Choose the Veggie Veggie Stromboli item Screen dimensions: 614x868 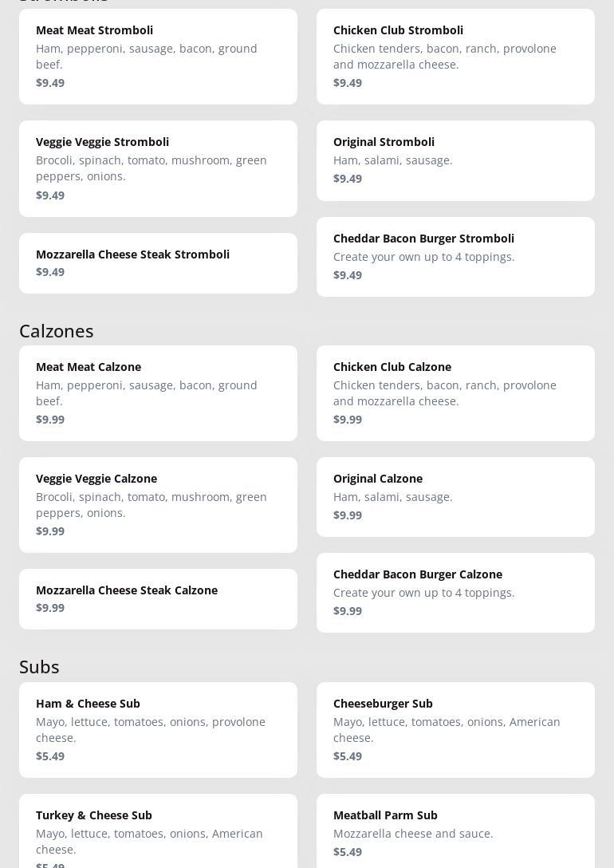[158, 169]
